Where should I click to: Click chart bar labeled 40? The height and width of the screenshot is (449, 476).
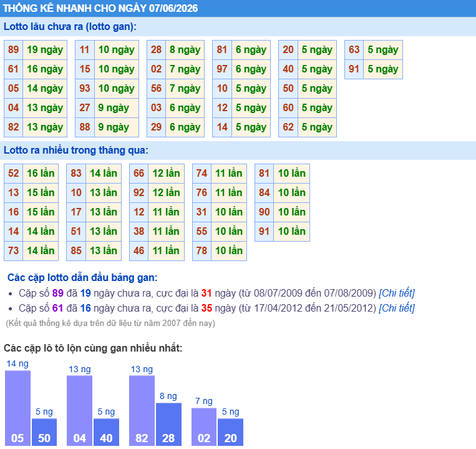coord(106,432)
